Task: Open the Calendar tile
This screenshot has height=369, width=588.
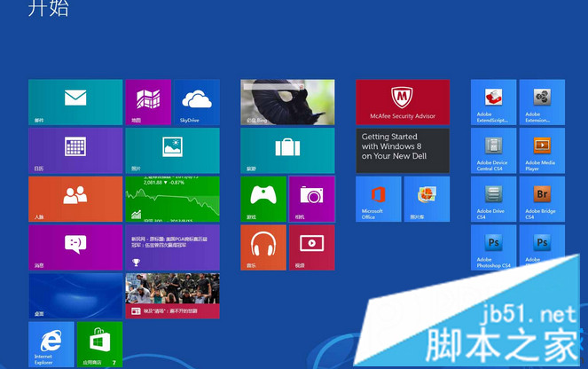Action: click(75, 150)
